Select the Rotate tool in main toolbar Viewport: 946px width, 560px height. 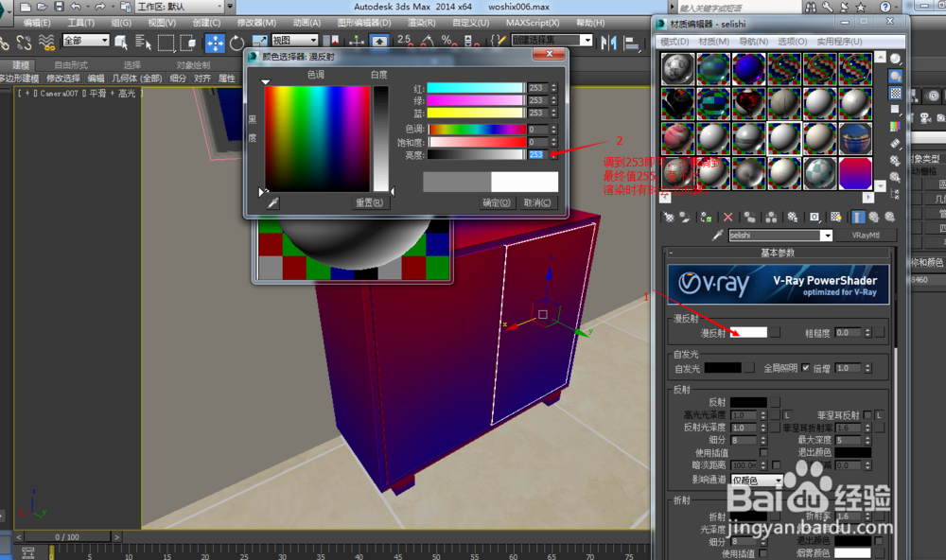236,43
